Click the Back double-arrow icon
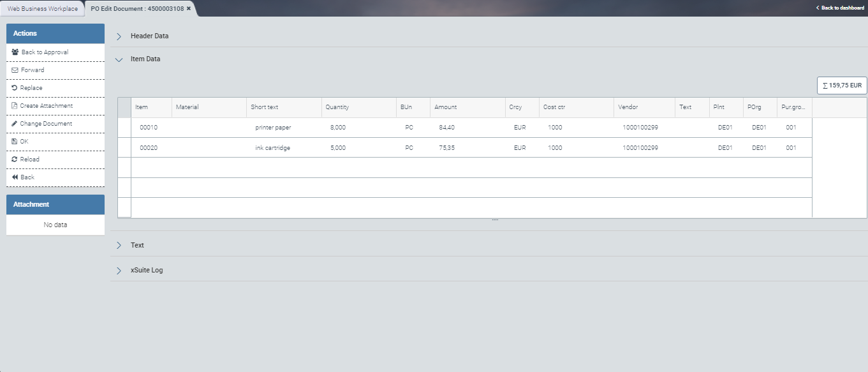The image size is (868, 372). (15, 177)
